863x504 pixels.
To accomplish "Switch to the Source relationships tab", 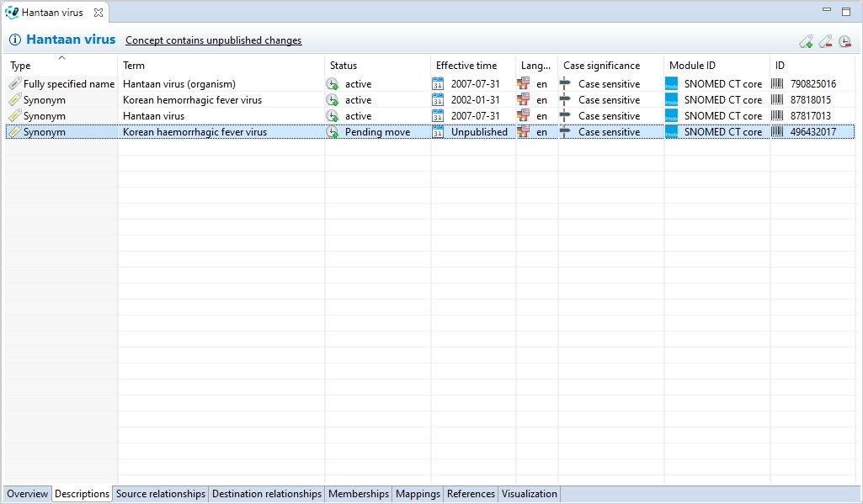I will [x=161, y=494].
